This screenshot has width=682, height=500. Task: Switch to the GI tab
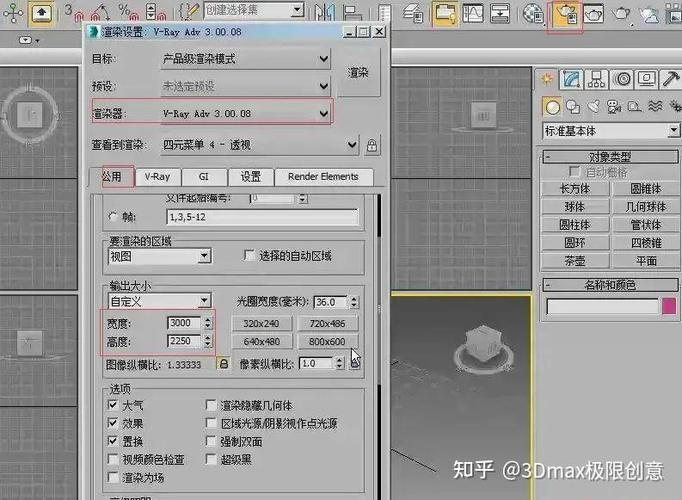(204, 177)
